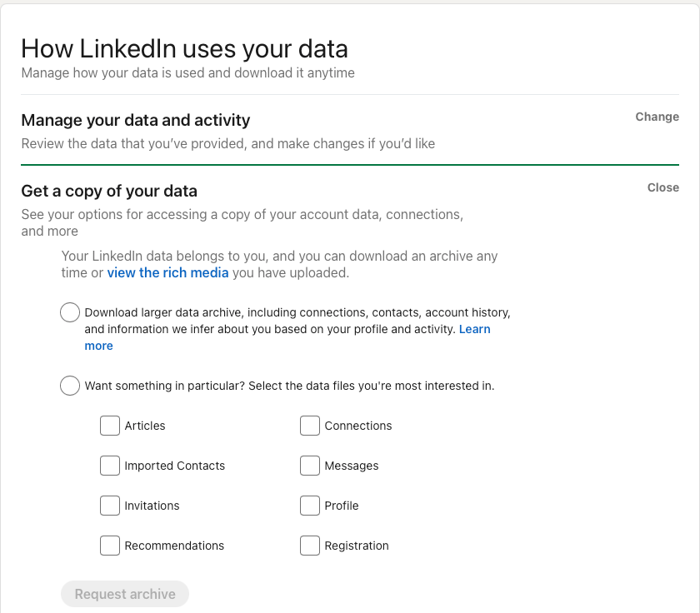
Task: Open the 'view the rich media' link
Action: 167,272
